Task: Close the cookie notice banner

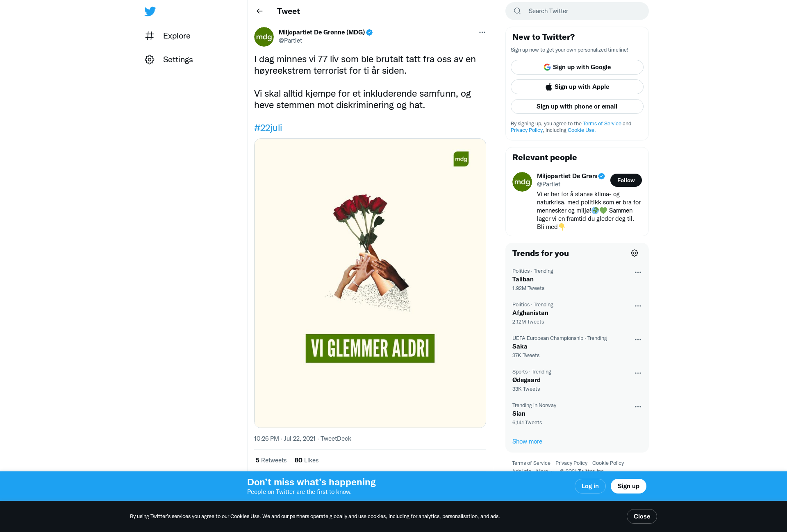Action: coord(642,516)
